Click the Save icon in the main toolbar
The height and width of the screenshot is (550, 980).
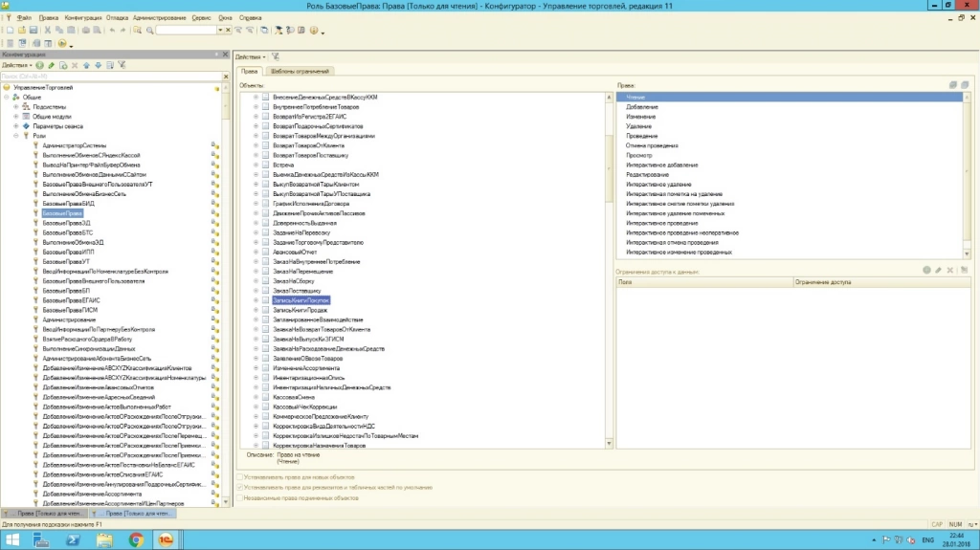tap(33, 31)
